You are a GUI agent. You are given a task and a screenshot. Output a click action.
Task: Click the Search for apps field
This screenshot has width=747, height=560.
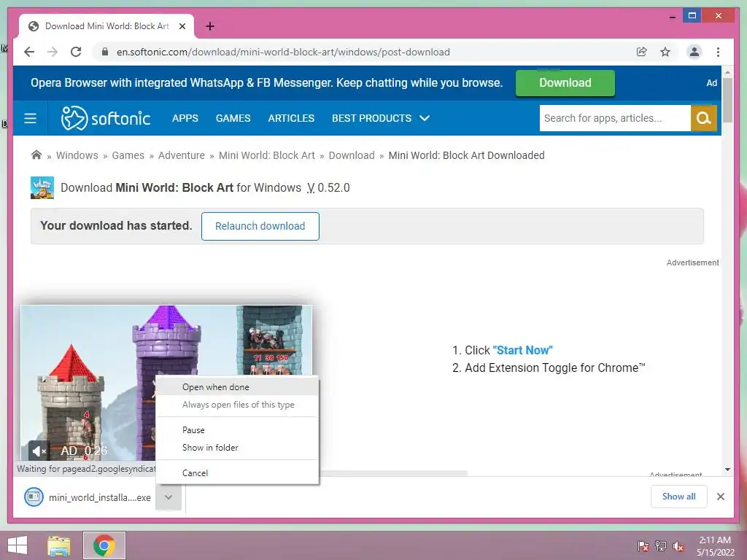coord(614,118)
